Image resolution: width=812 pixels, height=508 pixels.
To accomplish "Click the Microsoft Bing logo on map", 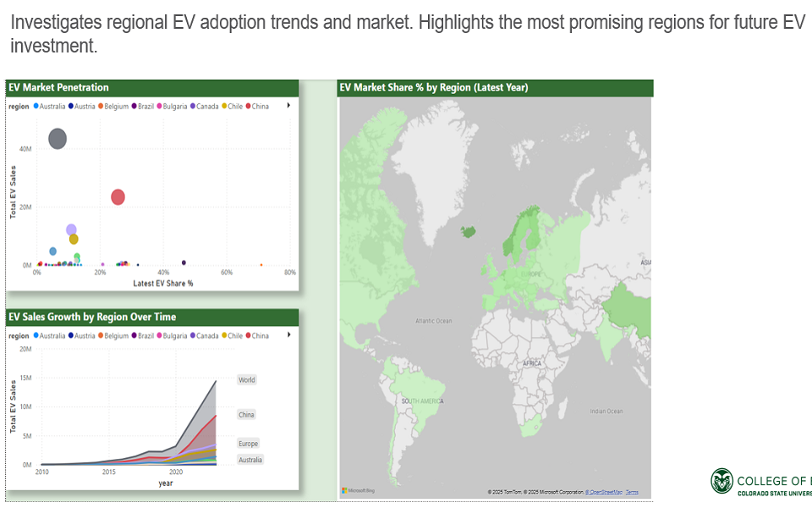I will click(x=359, y=490).
